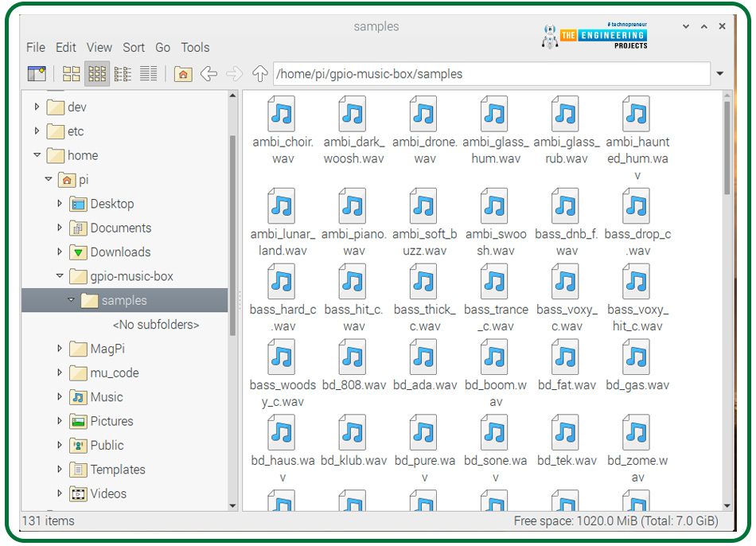
Task: Select ambi_soft_buzz.wav audio file
Action: click(424, 222)
